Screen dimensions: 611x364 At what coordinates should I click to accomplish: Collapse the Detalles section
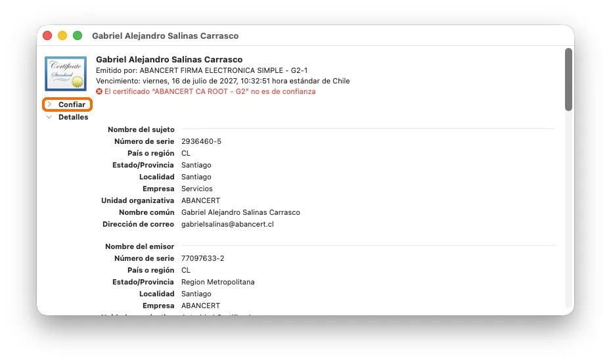tap(49, 117)
